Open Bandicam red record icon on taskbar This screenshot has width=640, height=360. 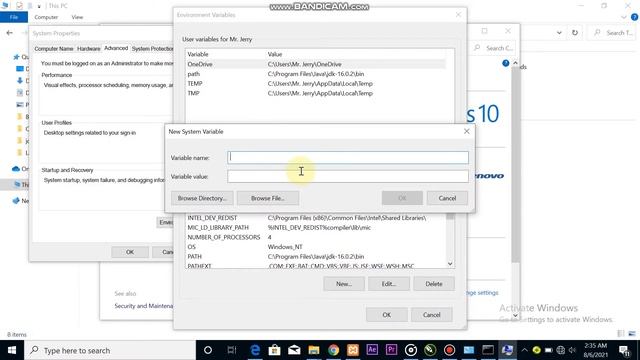[449, 350]
